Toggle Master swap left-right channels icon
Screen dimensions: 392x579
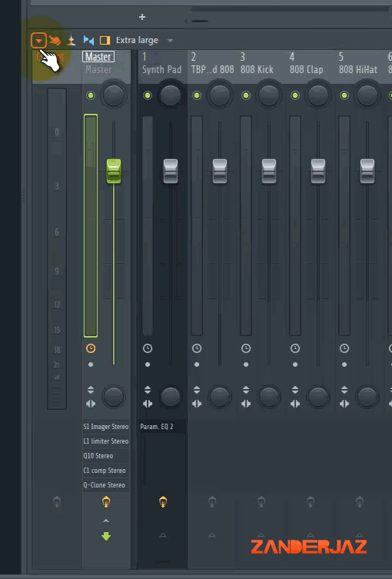91,404
